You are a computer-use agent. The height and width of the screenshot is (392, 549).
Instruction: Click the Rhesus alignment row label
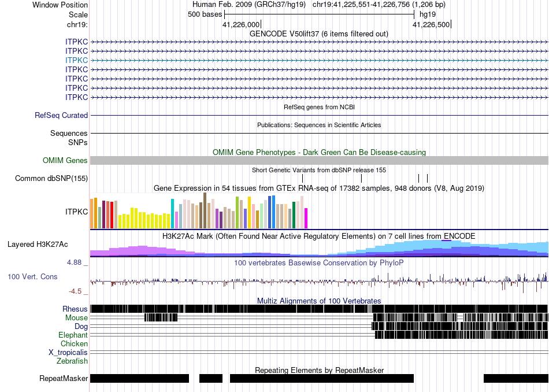point(75,309)
